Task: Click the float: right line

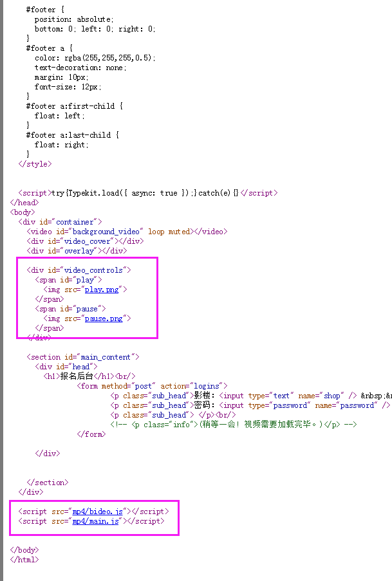Action: click(62, 145)
